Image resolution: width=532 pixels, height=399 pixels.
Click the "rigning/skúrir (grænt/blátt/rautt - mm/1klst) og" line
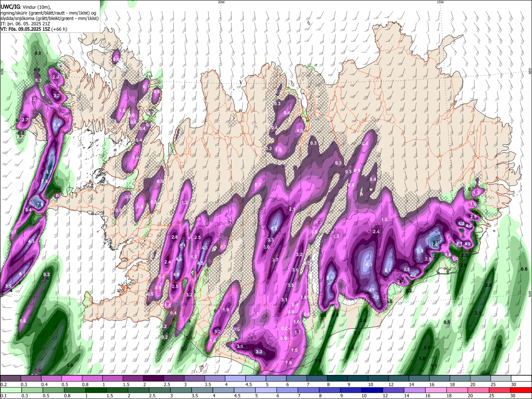tap(48, 13)
